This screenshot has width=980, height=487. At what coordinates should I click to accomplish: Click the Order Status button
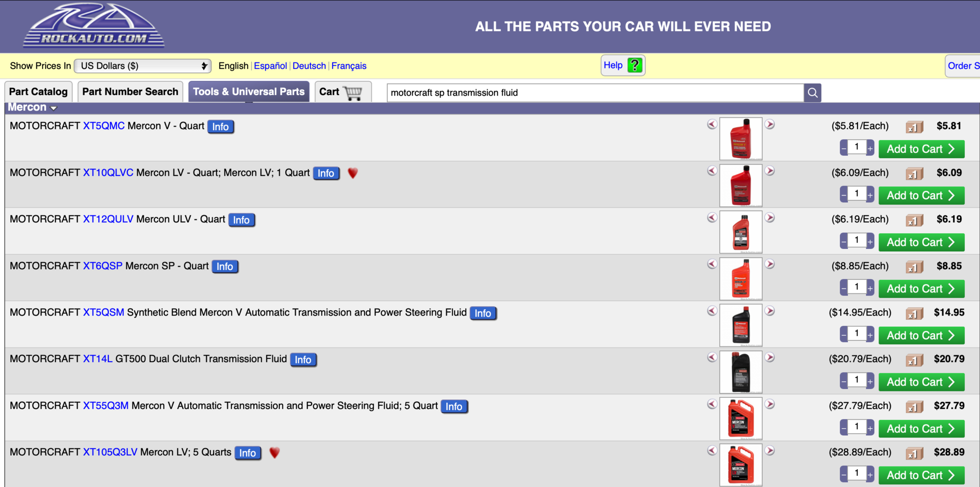[x=963, y=66]
